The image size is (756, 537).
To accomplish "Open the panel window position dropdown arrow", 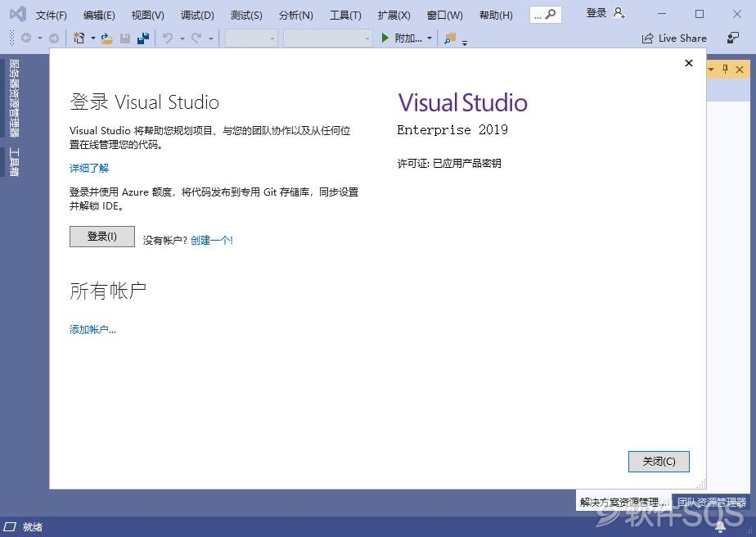I will click(x=711, y=69).
